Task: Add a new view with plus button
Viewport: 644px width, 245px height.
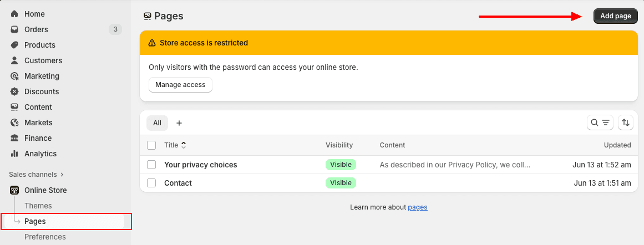Action: [179, 123]
